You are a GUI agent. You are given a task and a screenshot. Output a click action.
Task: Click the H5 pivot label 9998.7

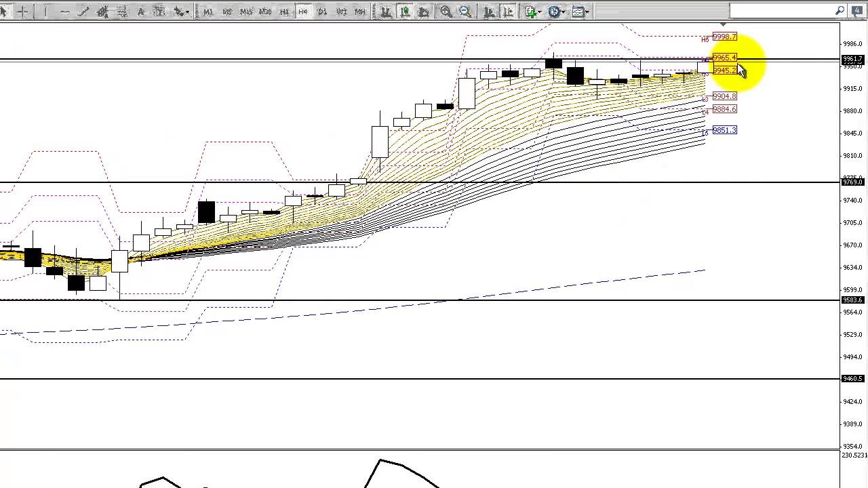(x=724, y=37)
